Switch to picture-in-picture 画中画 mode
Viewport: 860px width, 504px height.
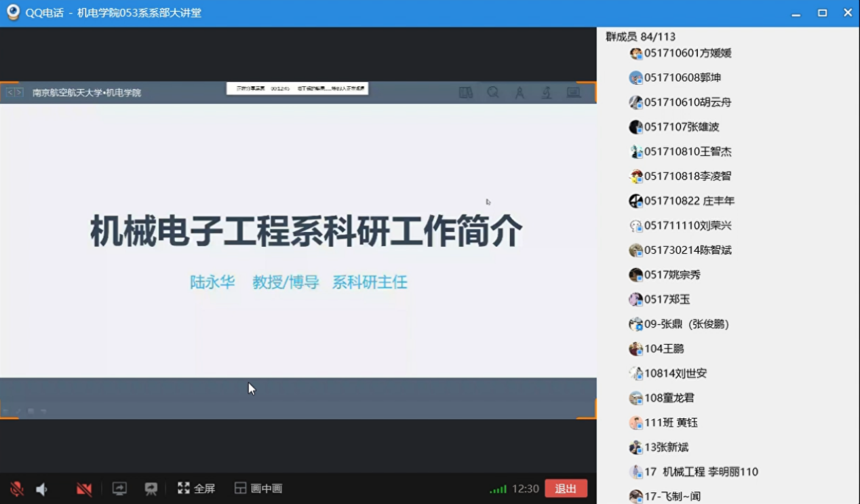(x=258, y=488)
